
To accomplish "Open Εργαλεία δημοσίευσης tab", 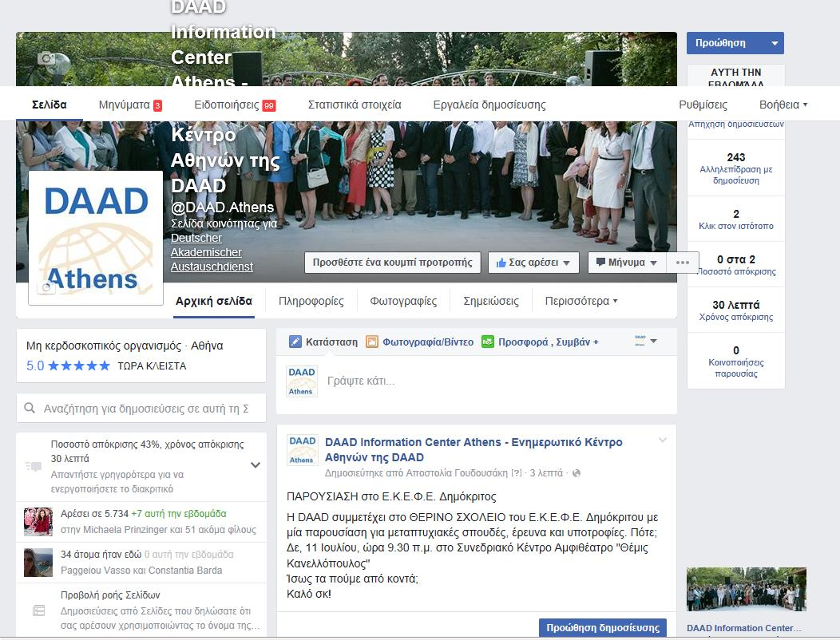I will pos(489,105).
